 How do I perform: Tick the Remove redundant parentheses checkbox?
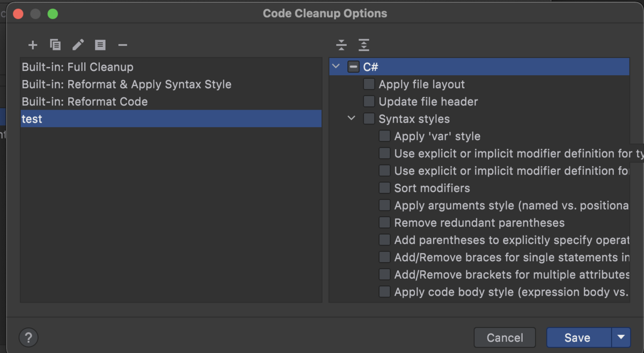point(384,222)
